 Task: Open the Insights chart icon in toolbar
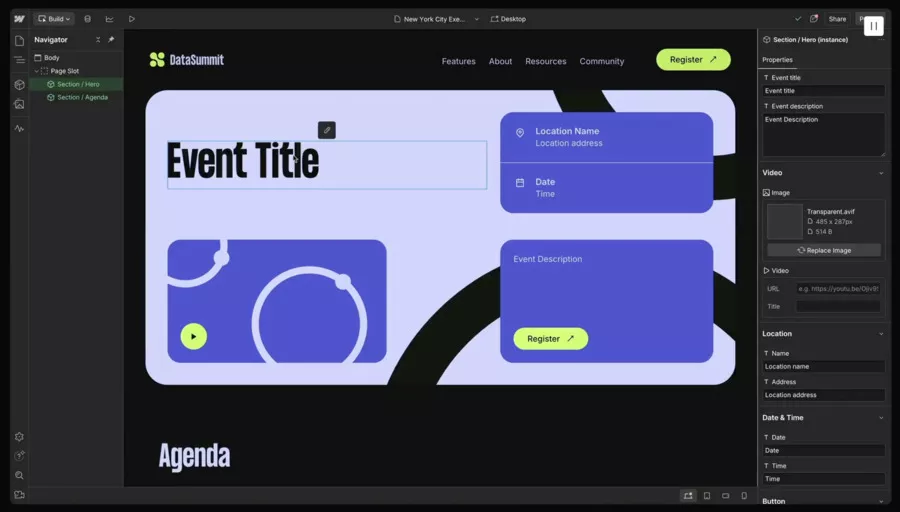(109, 19)
